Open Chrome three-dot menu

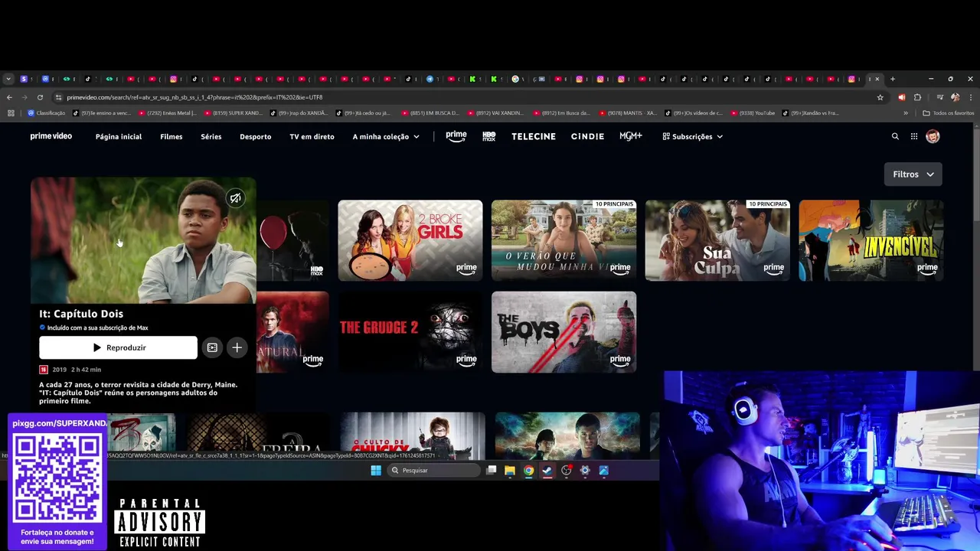pos(970,97)
